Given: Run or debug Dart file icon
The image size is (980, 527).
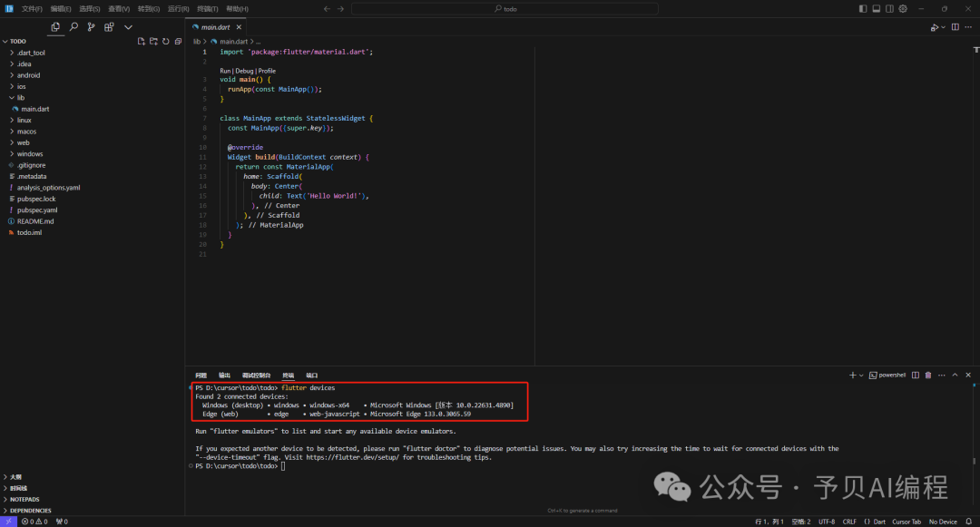Looking at the screenshot, I should [x=935, y=27].
